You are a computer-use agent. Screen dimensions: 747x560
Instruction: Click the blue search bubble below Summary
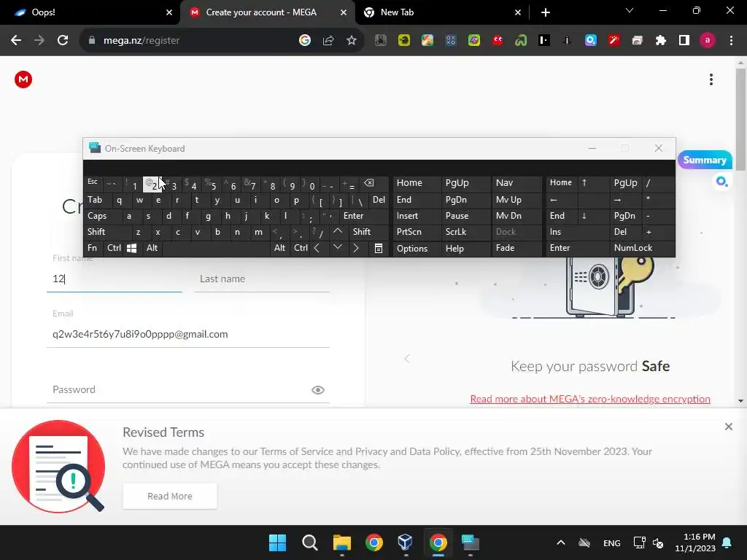click(x=721, y=182)
